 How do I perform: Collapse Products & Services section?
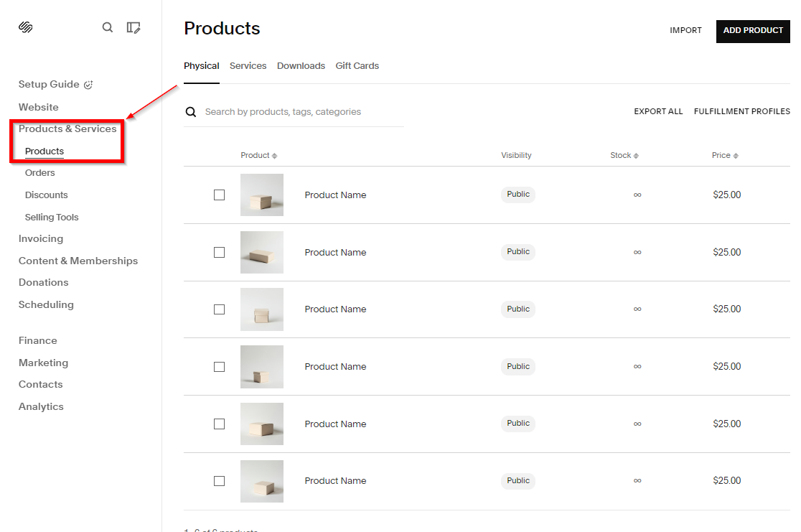[x=67, y=129]
